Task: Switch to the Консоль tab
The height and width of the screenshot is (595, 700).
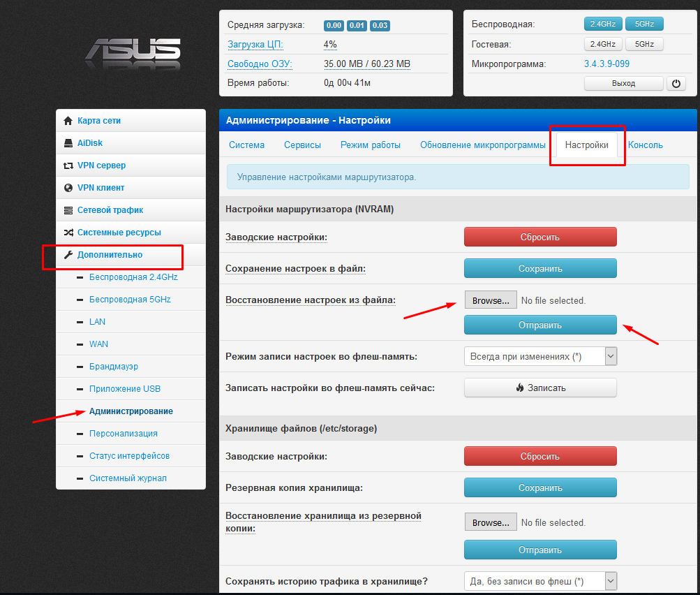Action: (645, 145)
